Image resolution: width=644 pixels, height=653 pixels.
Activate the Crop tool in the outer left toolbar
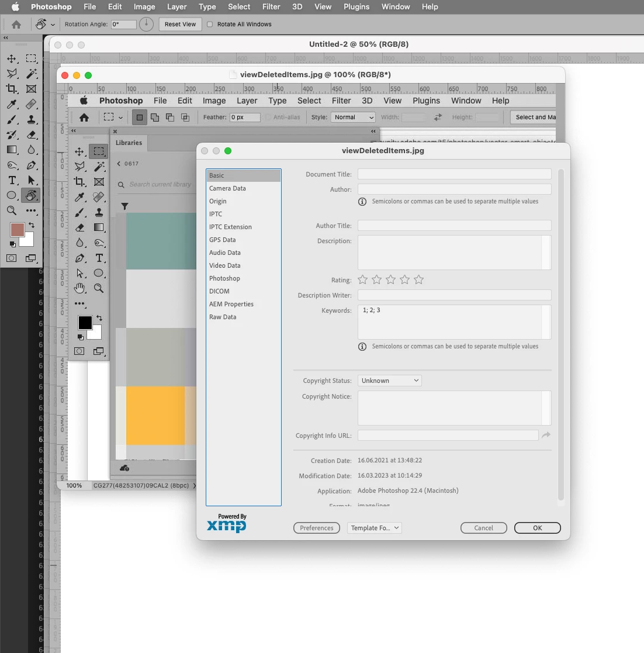pyautogui.click(x=12, y=89)
